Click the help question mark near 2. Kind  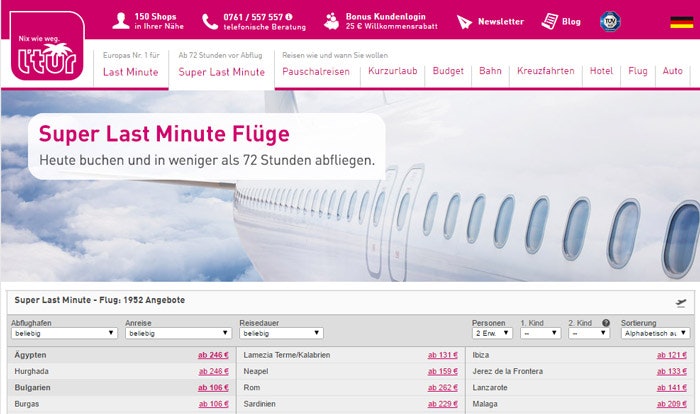point(606,323)
